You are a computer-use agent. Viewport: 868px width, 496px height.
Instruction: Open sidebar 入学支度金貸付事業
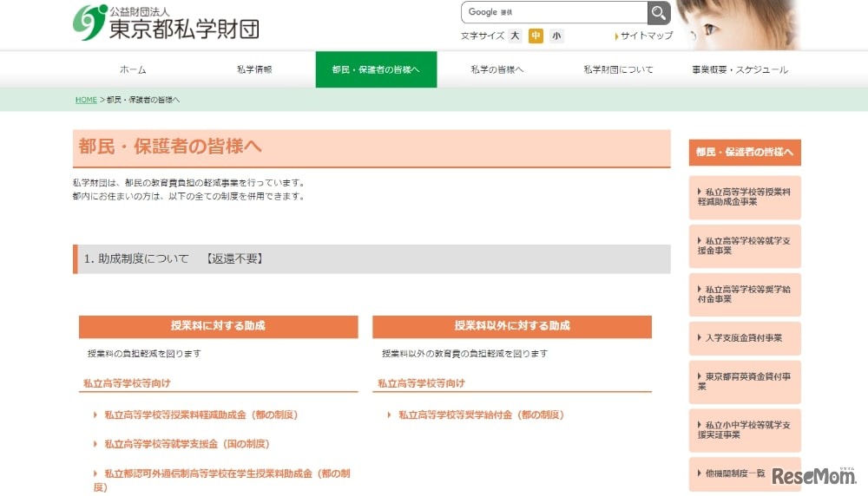745,338
